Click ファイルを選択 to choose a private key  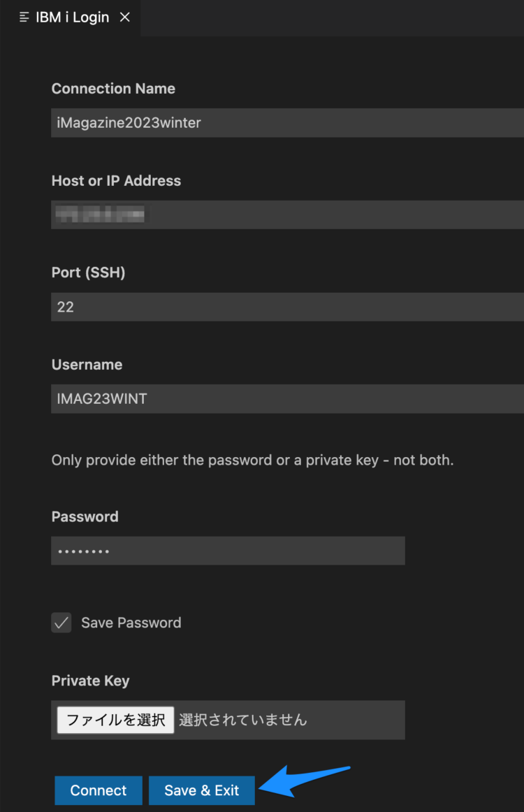tap(115, 720)
